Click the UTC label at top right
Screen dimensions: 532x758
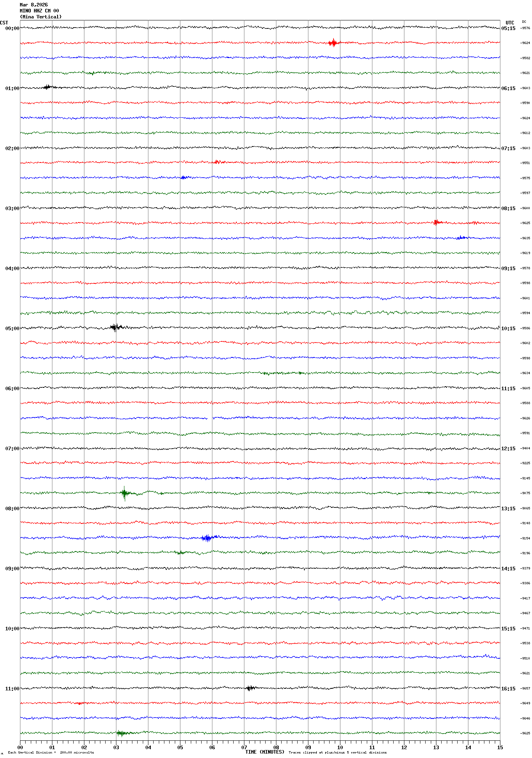(x=510, y=23)
